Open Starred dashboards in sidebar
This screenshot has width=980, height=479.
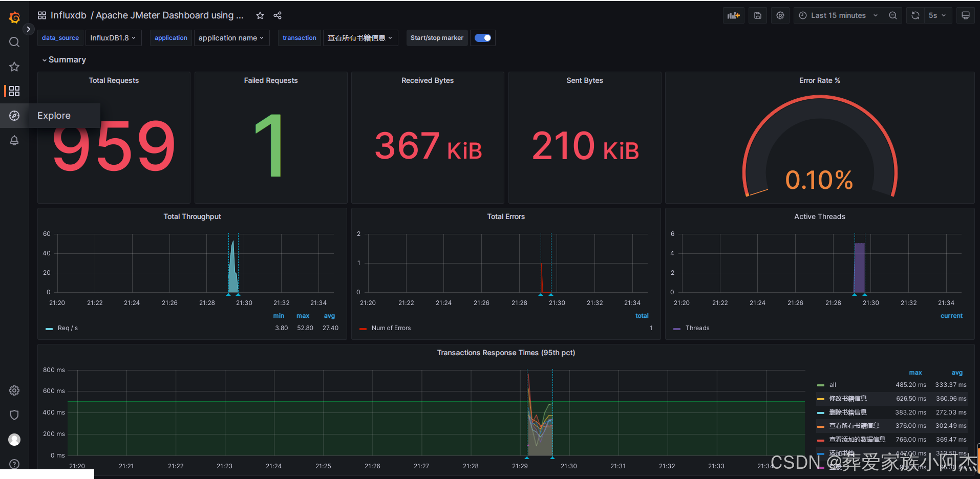[x=14, y=67]
